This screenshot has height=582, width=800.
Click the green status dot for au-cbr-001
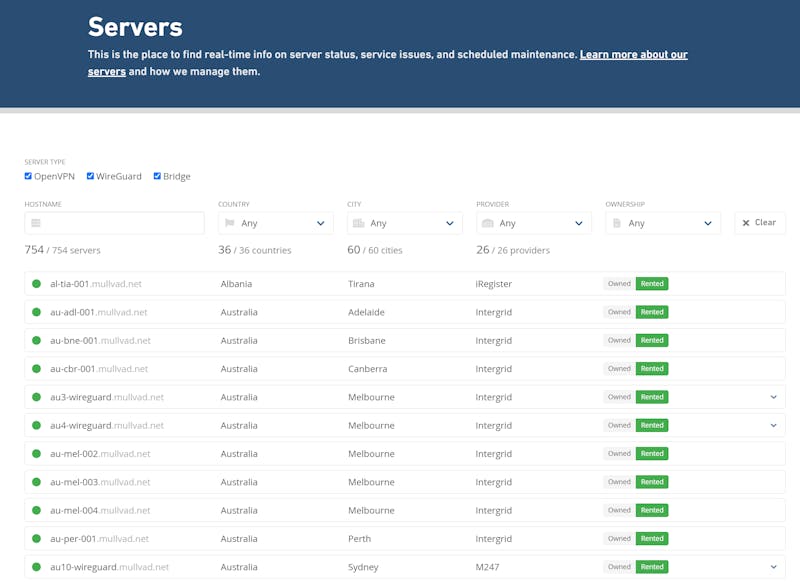(x=36, y=369)
